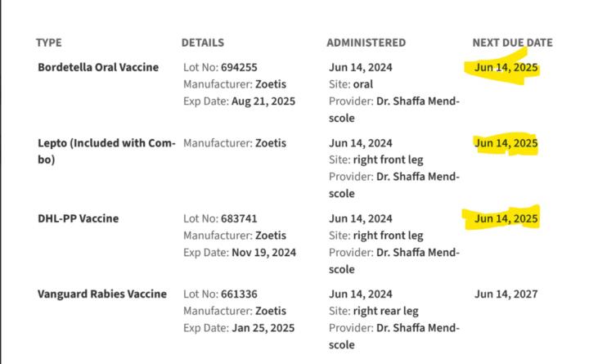
Task: Click the NEXT DUE DATE column header
Action: (512, 43)
